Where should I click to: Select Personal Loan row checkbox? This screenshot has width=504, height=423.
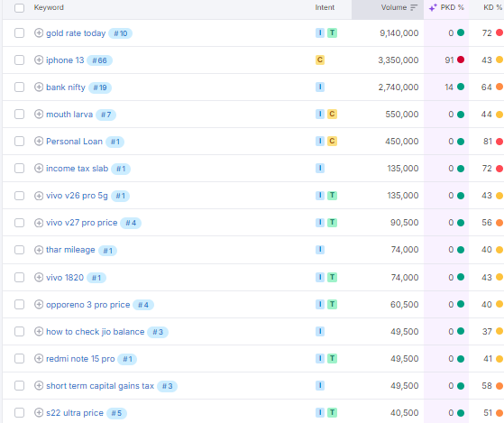[x=19, y=141]
